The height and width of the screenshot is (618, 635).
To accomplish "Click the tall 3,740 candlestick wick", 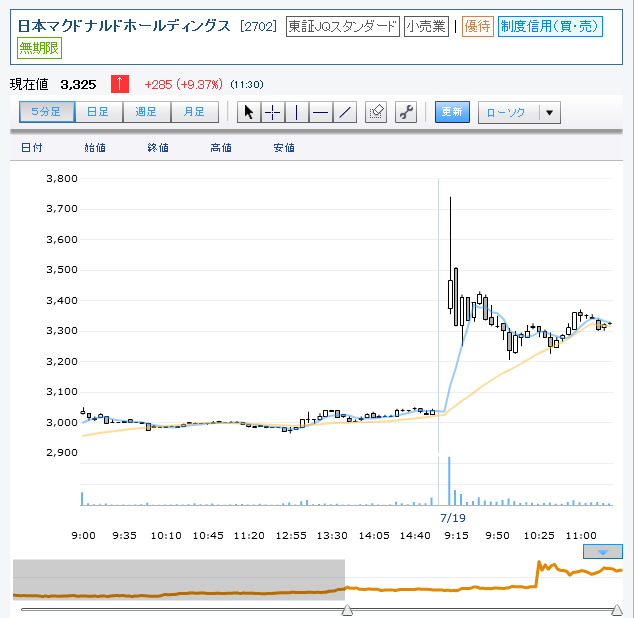I will pos(450,238).
